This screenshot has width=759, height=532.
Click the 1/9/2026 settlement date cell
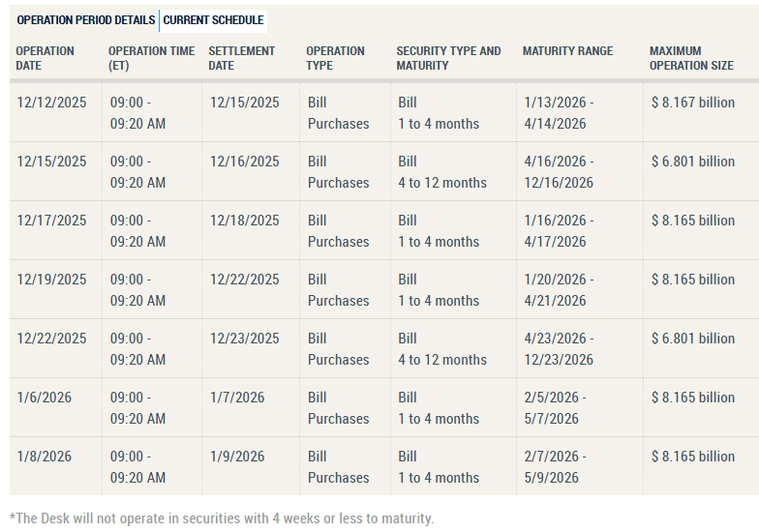tap(236, 457)
